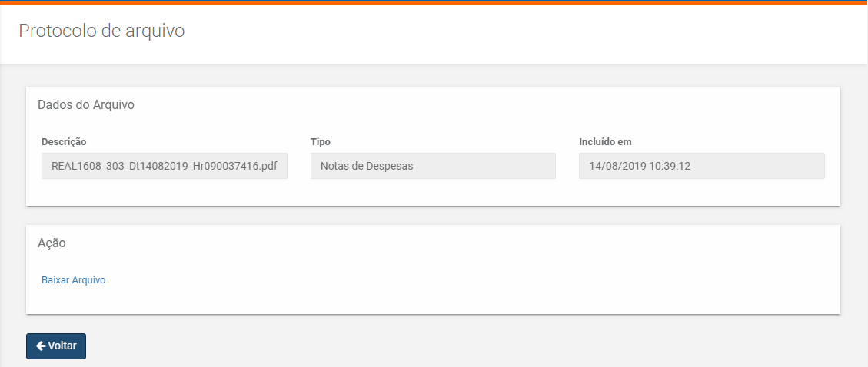Screen dimensions: 868x367
Task: Click the Voltar back button
Action: click(x=56, y=346)
